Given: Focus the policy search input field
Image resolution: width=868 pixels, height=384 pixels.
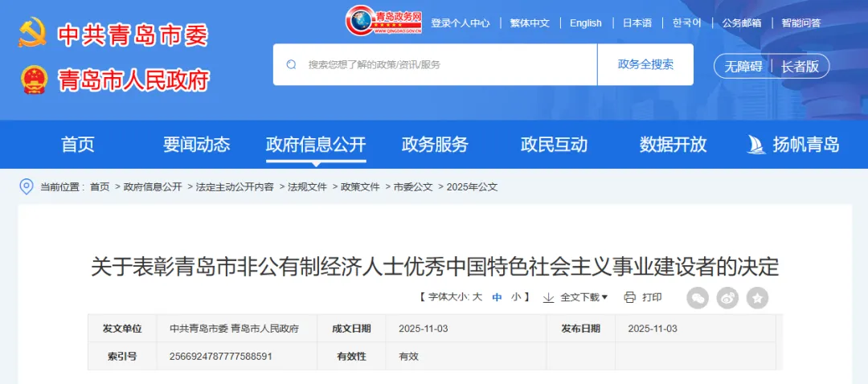Looking at the screenshot, I should point(446,64).
